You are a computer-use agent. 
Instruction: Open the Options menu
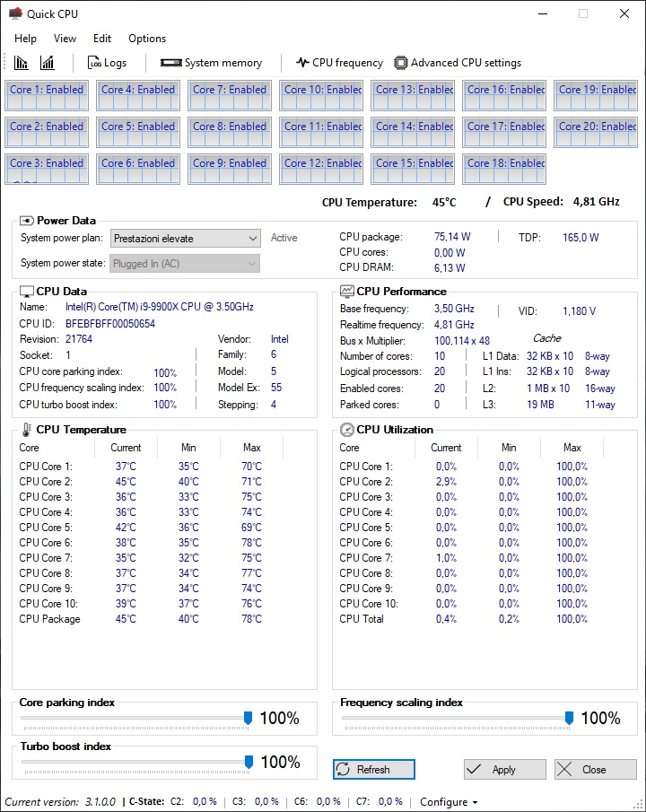click(x=147, y=39)
